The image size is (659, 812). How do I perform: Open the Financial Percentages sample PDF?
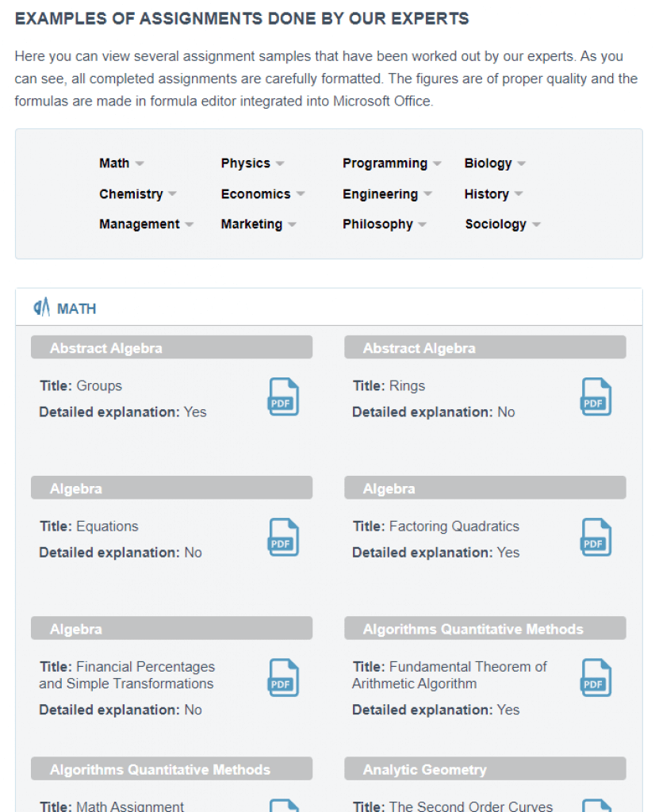click(282, 678)
